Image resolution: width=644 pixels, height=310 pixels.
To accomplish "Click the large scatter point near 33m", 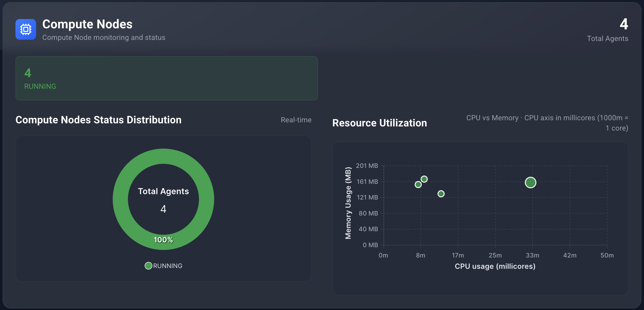I will (531, 183).
